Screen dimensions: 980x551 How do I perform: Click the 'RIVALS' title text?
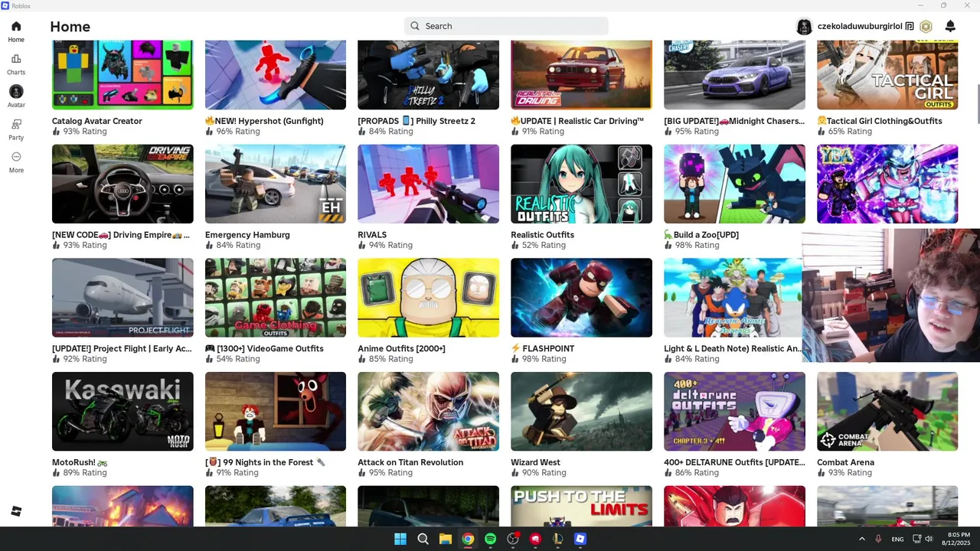pyautogui.click(x=372, y=235)
